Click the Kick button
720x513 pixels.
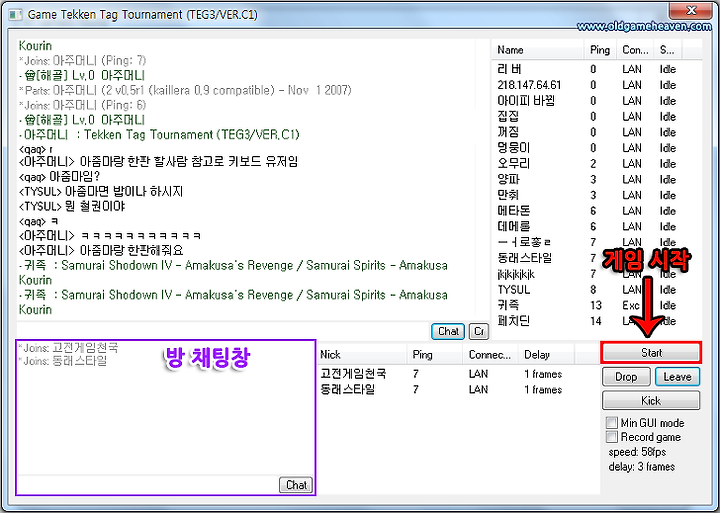(651, 400)
